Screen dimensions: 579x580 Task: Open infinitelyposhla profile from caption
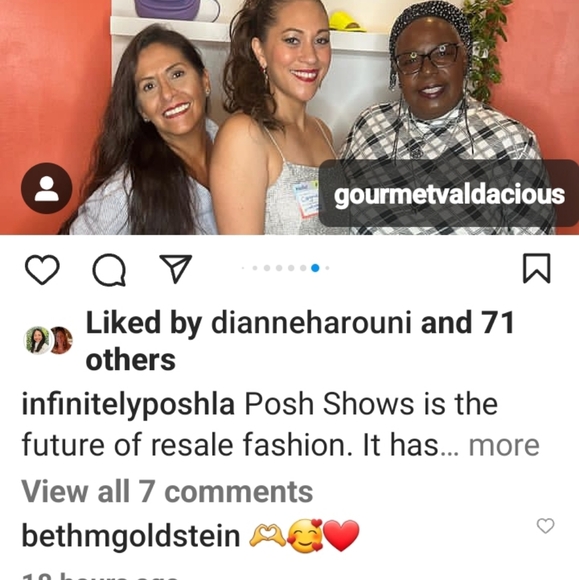(128, 405)
